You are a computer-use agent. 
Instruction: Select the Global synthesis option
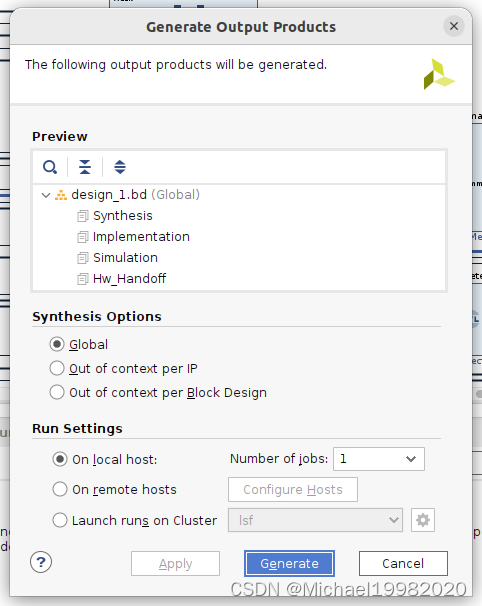pos(57,344)
